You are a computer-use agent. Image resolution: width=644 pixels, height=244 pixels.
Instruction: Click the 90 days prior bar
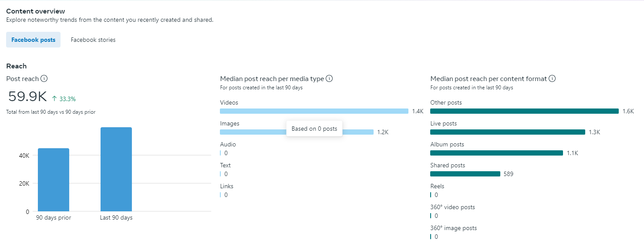click(x=54, y=180)
